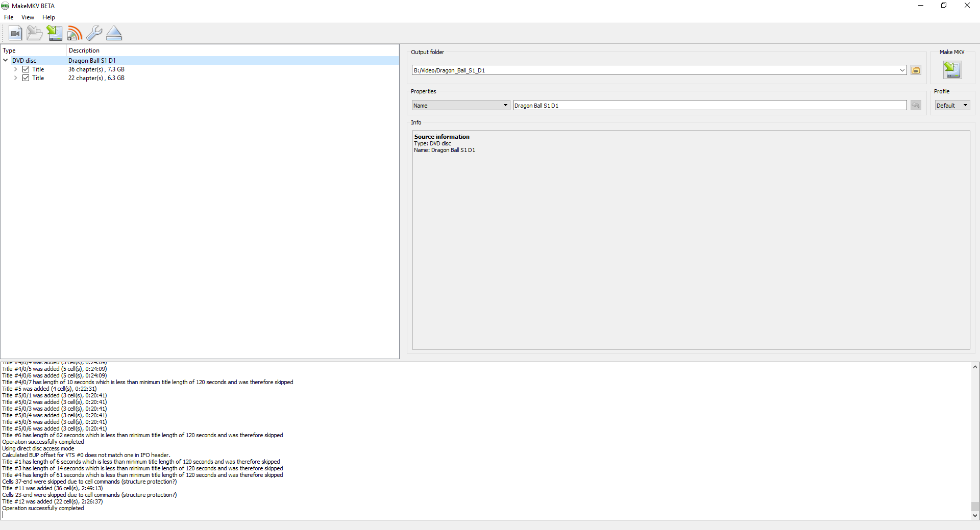Collapse the DVD disc tree node
This screenshot has height=530, width=980.
(x=6, y=60)
